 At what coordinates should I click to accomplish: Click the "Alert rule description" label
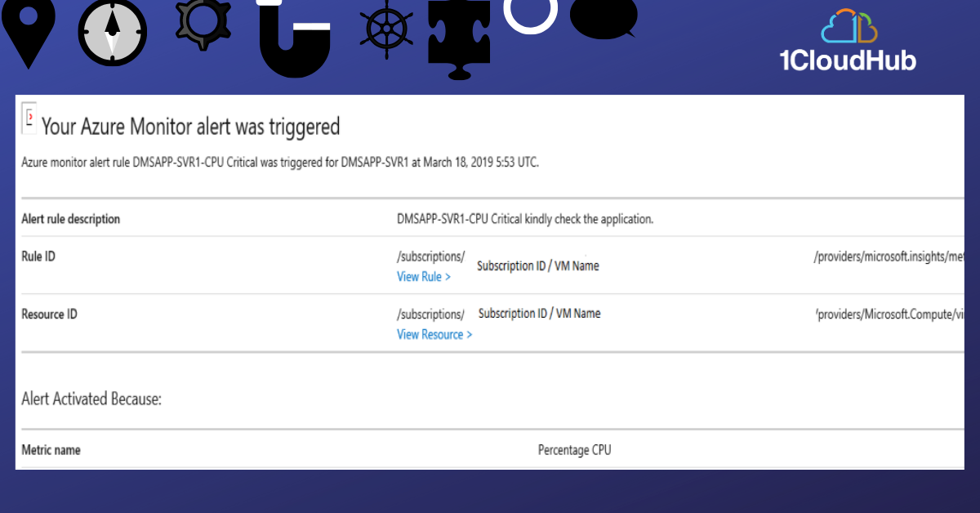(x=70, y=219)
